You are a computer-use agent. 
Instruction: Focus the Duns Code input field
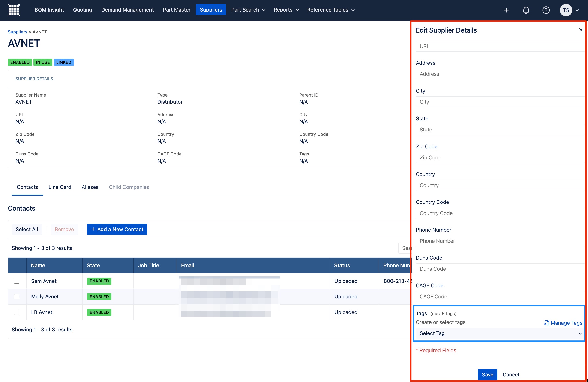point(500,269)
